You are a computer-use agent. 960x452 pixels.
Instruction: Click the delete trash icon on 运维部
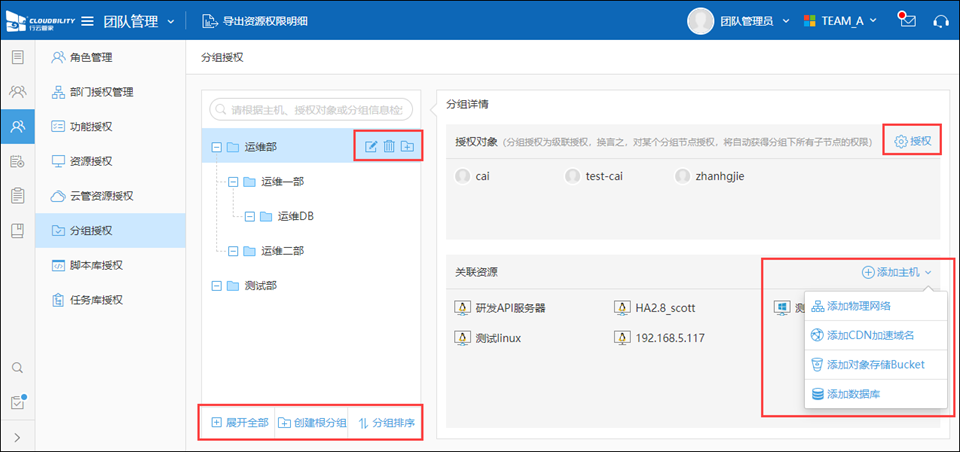tap(389, 147)
